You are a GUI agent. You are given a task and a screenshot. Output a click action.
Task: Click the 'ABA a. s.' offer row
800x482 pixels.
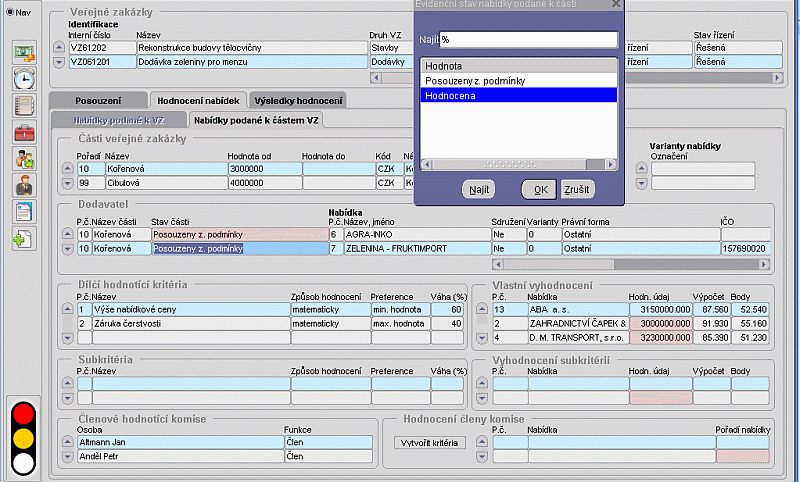[x=578, y=310]
